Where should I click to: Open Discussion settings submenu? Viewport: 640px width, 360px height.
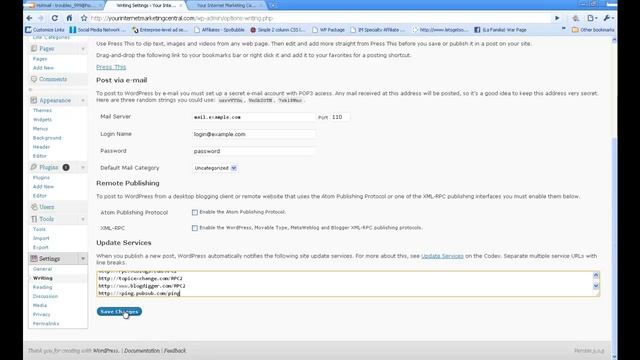[x=45, y=296]
